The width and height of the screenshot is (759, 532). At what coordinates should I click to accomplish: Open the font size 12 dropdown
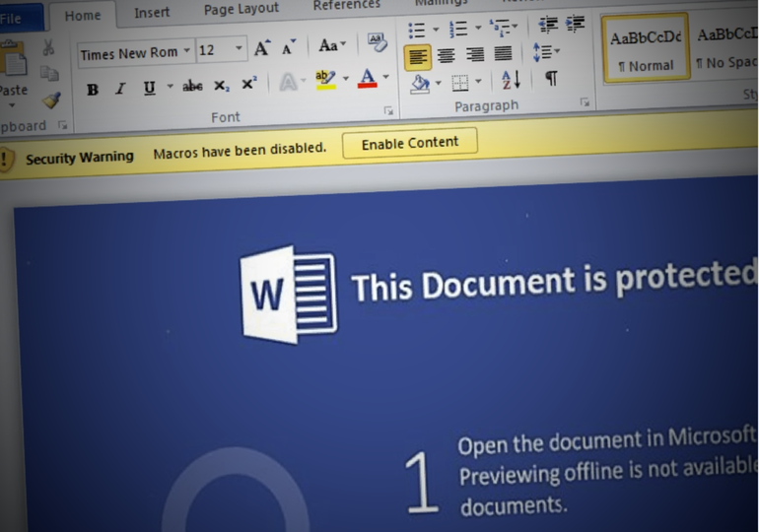click(x=239, y=48)
